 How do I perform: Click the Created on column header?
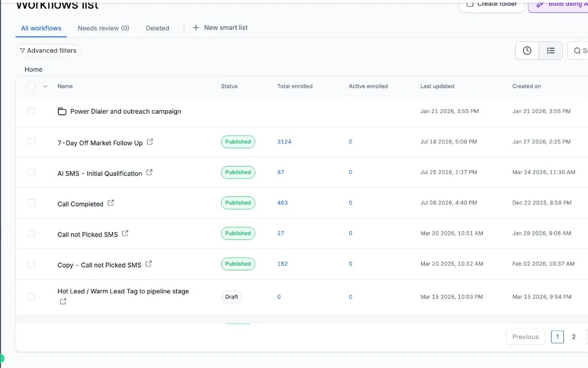point(527,86)
